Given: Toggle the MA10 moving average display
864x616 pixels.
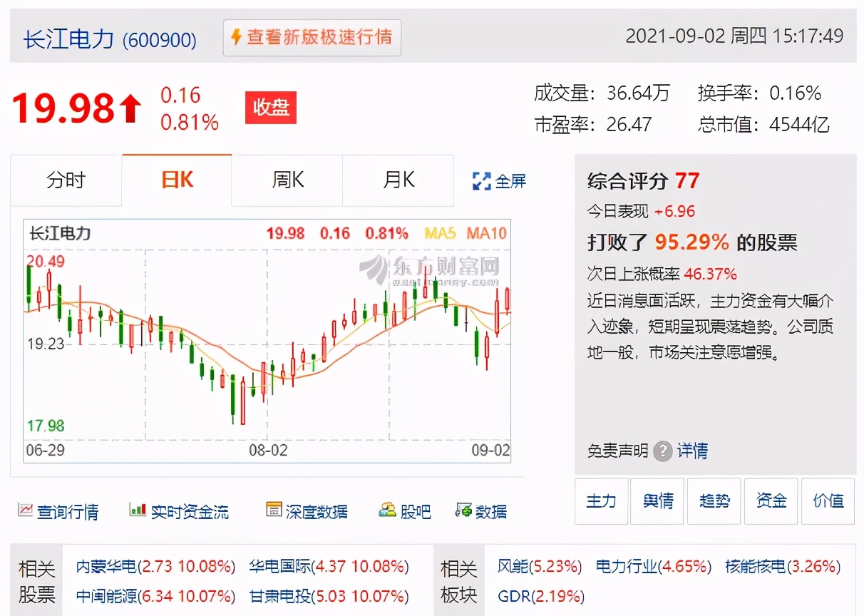Looking at the screenshot, I should [x=487, y=233].
